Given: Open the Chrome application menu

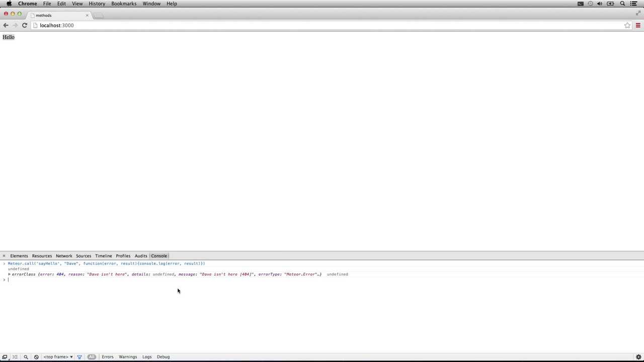Looking at the screenshot, I should pos(28,4).
